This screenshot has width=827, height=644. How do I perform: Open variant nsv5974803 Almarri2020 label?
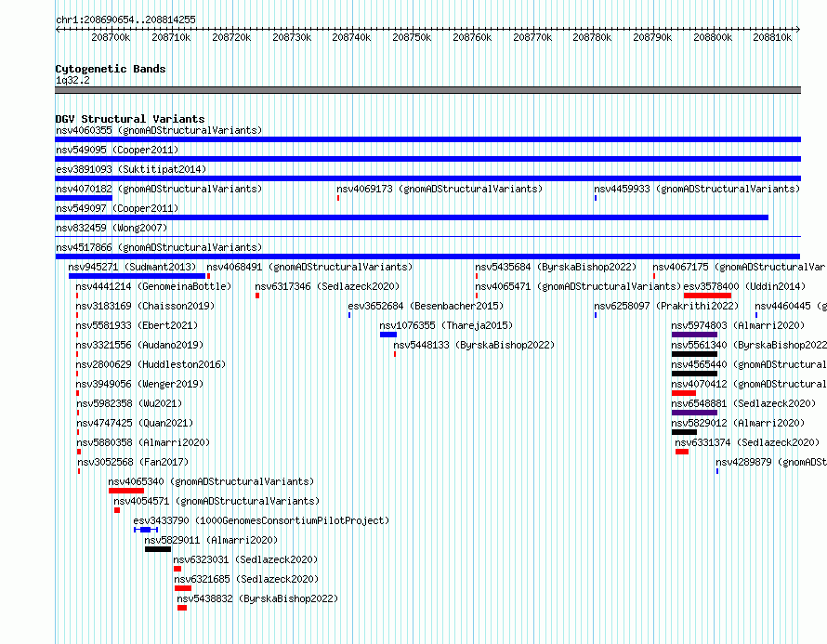point(738,325)
